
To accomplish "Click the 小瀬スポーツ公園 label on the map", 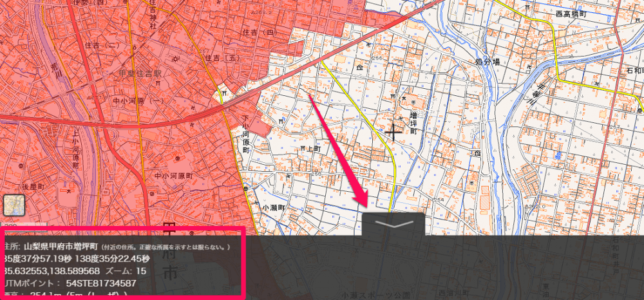I will tap(376, 295).
